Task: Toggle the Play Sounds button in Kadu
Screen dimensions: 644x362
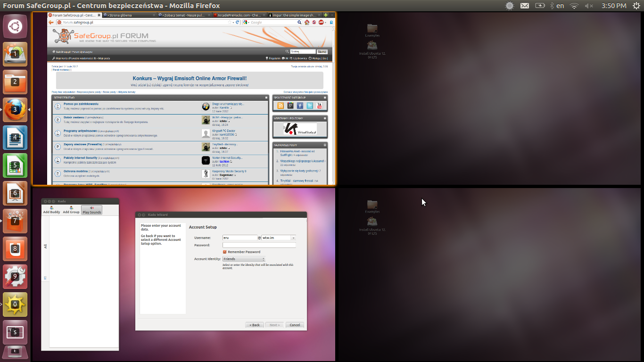Action: 91,210
